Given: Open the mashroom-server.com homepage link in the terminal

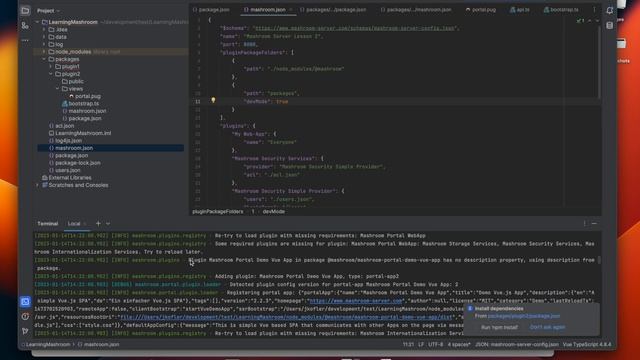Looking at the screenshot, I should (x=356, y=301).
